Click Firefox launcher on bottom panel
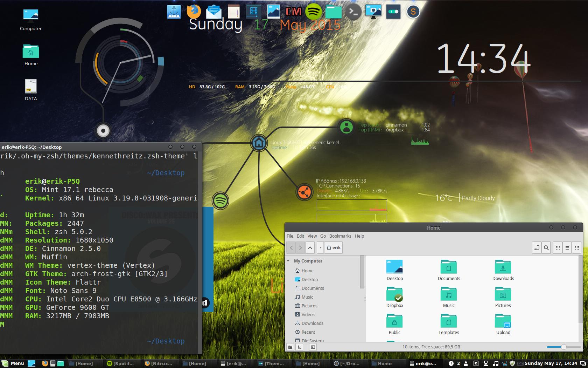Screen dimensions: 588x368 point(45,363)
